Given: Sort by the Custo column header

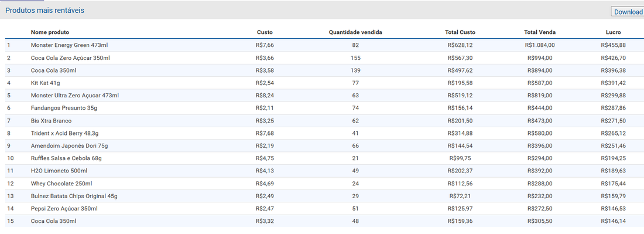Looking at the screenshot, I should tap(265, 32).
